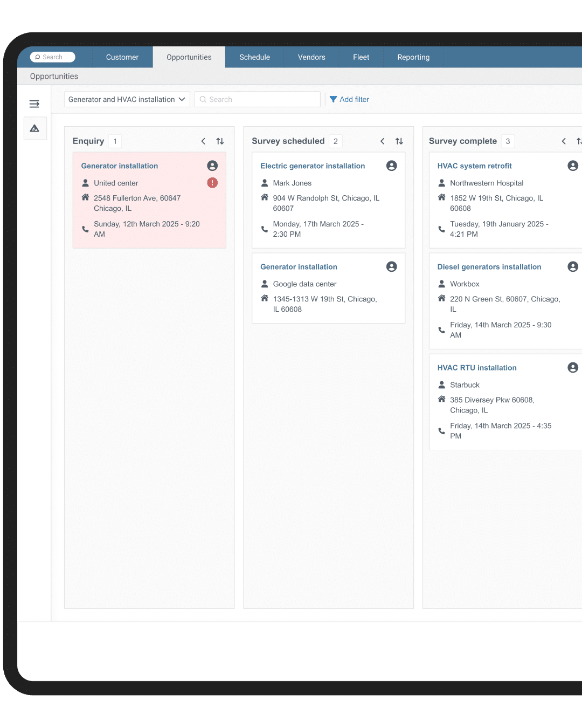The height and width of the screenshot is (728, 582).
Task: Go to the Reporting tab
Action: tap(413, 57)
